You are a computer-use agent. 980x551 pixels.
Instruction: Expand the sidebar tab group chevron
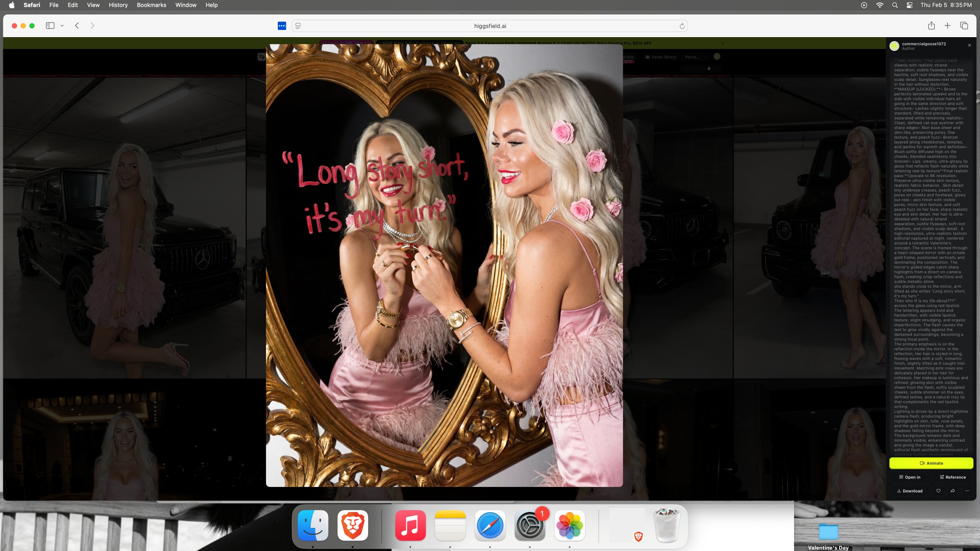[62, 26]
